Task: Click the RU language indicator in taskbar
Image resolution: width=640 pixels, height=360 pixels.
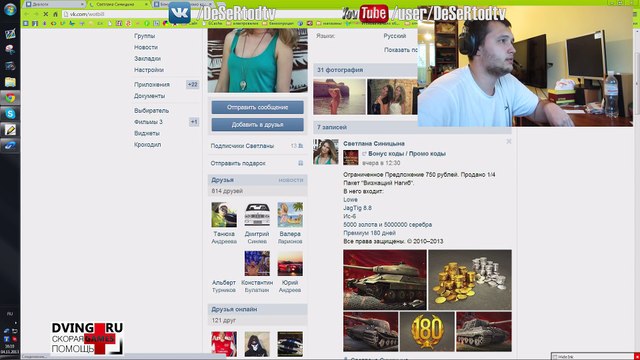Action: pos(10,313)
